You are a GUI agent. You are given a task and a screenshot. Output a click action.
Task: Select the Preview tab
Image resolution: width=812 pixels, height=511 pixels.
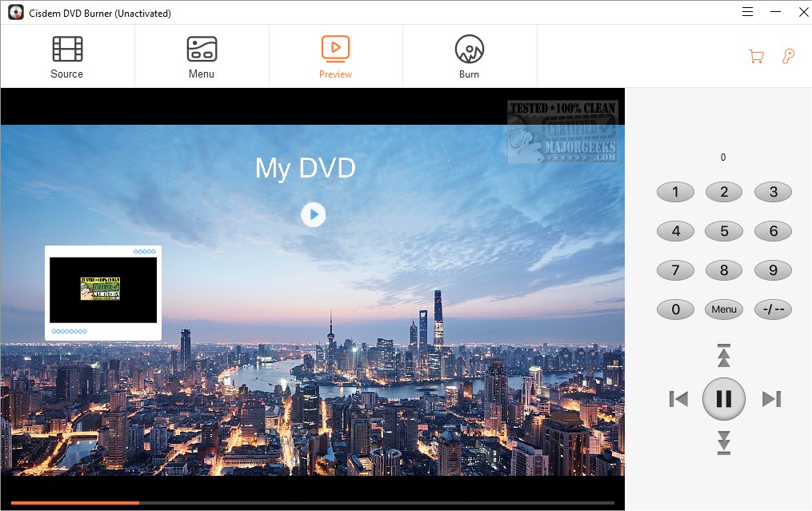335,57
